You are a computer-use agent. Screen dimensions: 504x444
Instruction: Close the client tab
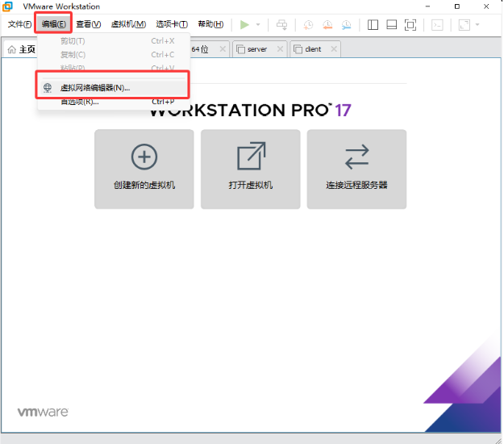click(x=334, y=49)
